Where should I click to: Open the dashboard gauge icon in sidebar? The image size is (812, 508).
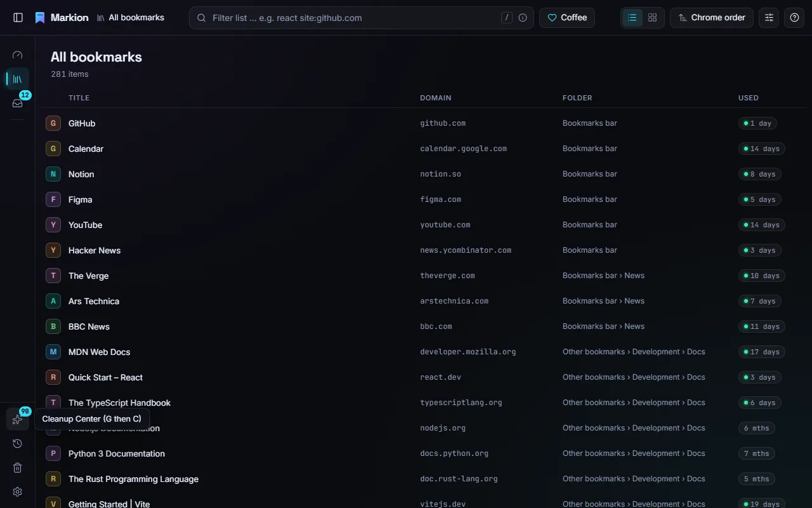pyautogui.click(x=18, y=55)
